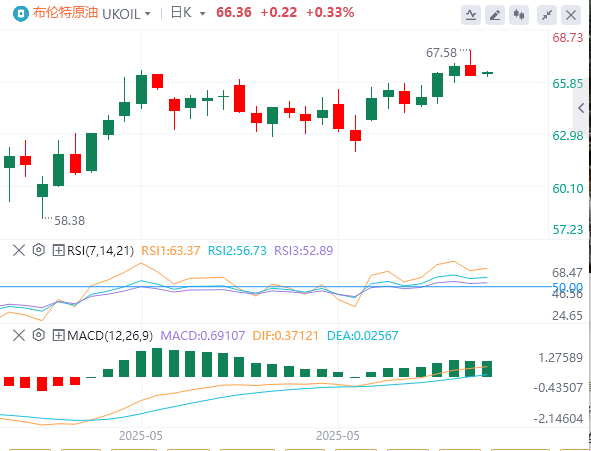Remove the MACD indicator panel

pyautogui.click(x=19, y=335)
